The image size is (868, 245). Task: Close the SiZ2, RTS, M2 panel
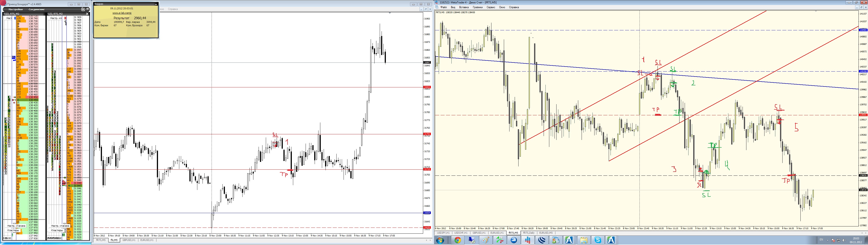tap(87, 14)
